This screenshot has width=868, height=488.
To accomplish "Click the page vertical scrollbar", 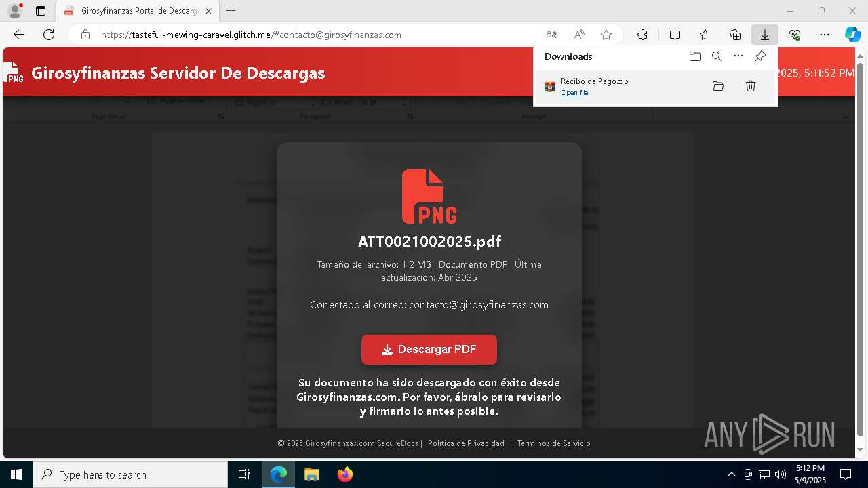I will tap(861, 251).
